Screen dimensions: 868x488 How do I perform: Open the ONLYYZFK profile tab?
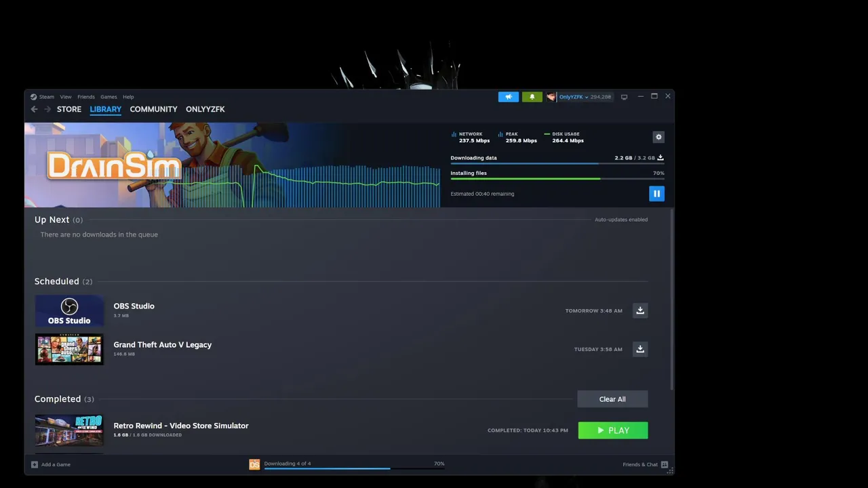[205, 109]
